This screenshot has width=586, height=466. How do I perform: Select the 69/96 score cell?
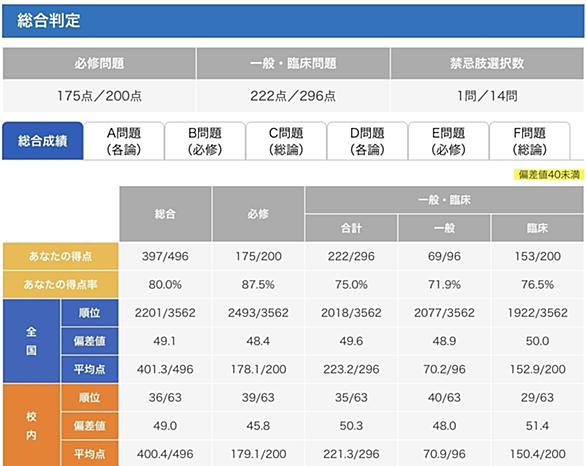tap(444, 256)
